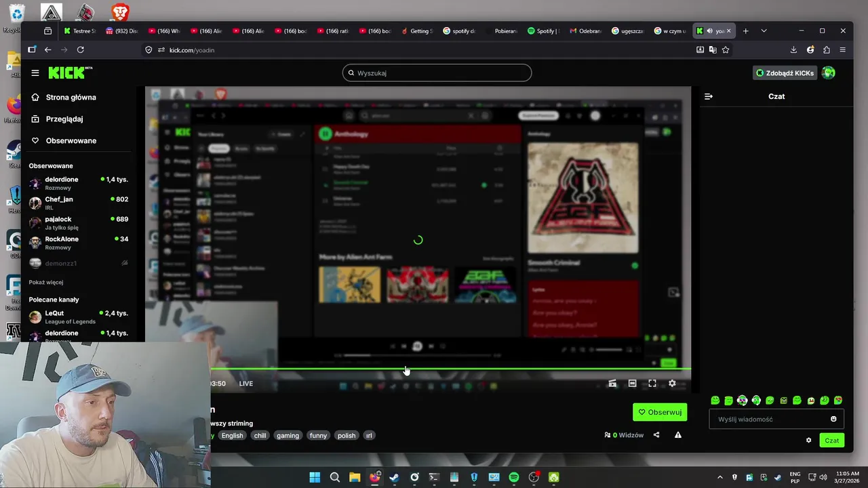Open the video player settings gear
Viewport: 868px width, 488px height.
click(672, 384)
